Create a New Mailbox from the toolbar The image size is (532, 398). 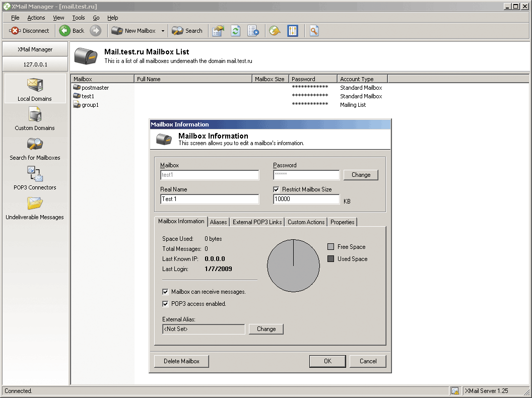tap(134, 31)
